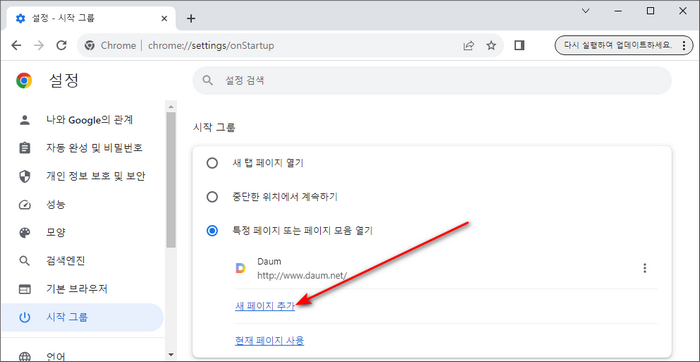Click the 새 페이지 추가 link

tap(265, 306)
